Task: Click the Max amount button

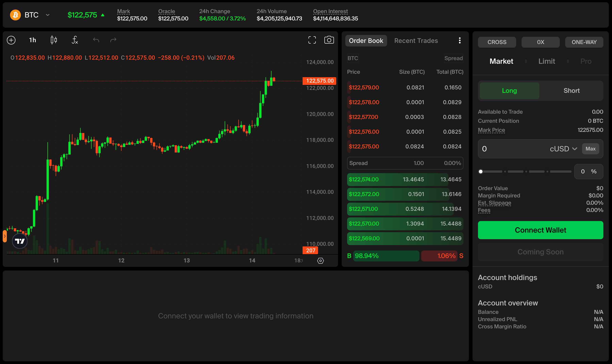Action: [x=590, y=149]
